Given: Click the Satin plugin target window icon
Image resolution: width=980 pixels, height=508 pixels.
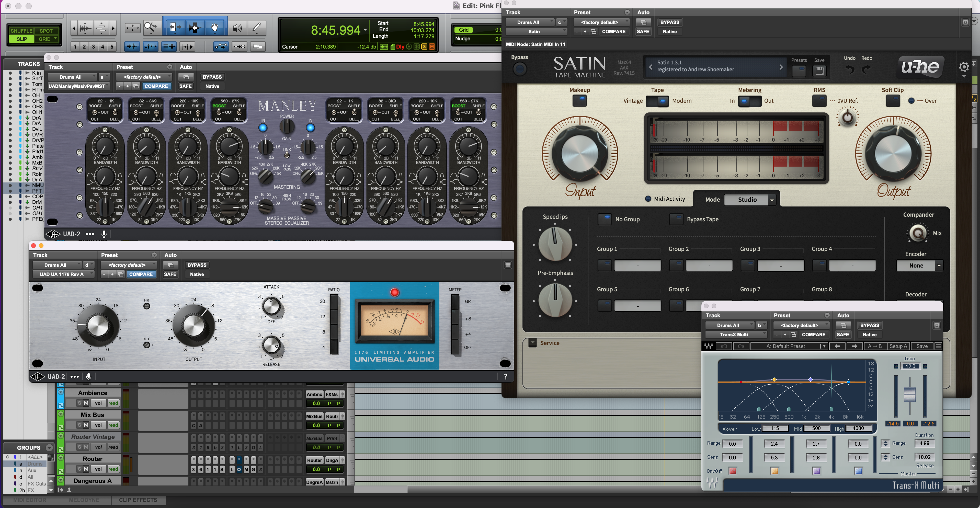Looking at the screenshot, I should (965, 22).
